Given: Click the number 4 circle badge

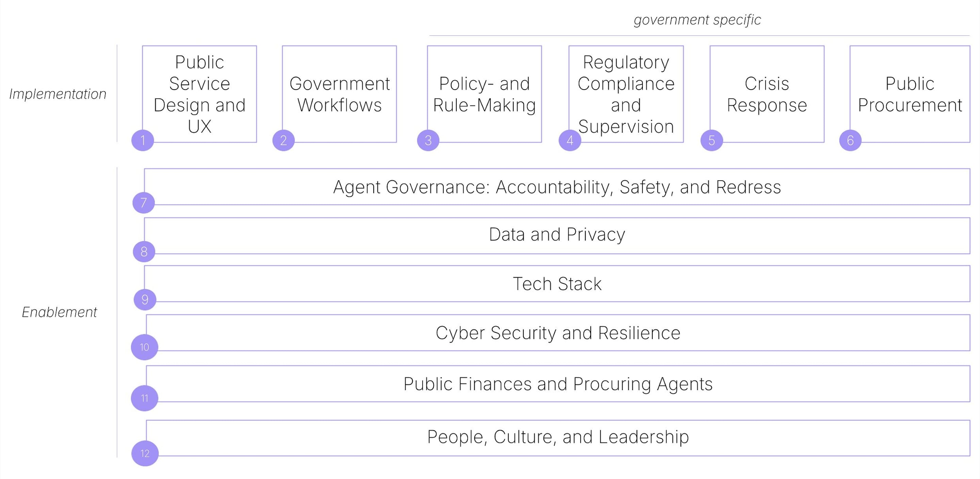Looking at the screenshot, I should (570, 140).
